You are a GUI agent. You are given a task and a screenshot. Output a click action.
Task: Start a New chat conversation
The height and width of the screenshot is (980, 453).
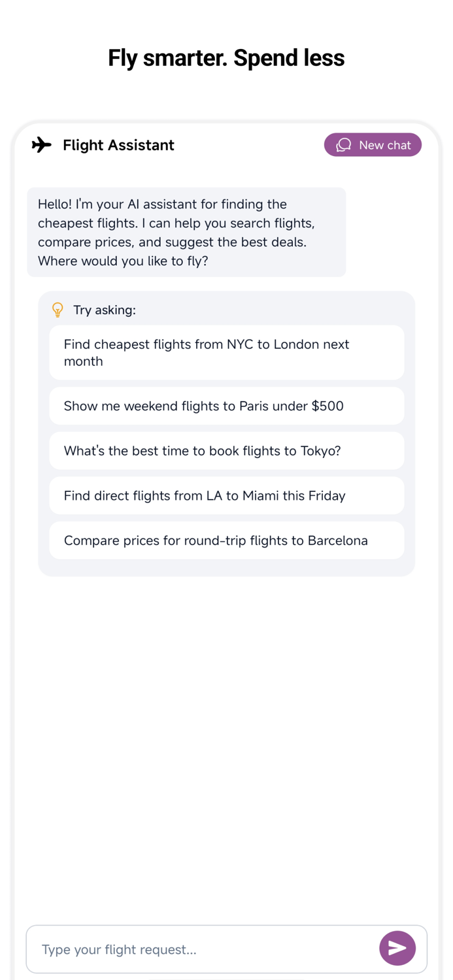[373, 144]
